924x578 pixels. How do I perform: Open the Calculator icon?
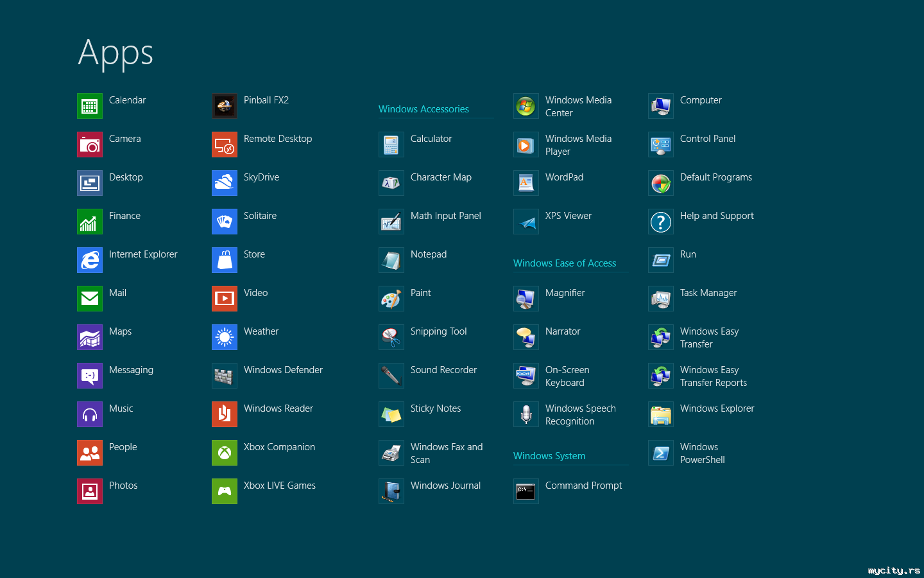(x=391, y=144)
